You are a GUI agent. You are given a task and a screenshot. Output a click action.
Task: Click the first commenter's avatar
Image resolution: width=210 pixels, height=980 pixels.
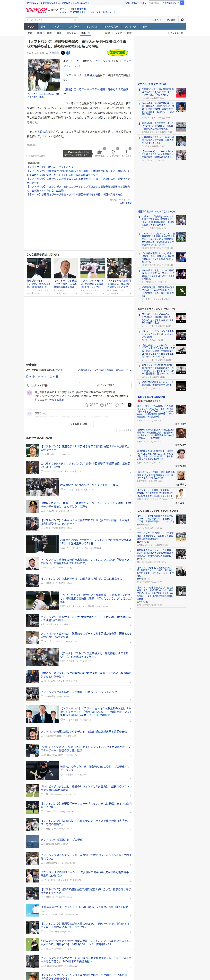coord(29,393)
